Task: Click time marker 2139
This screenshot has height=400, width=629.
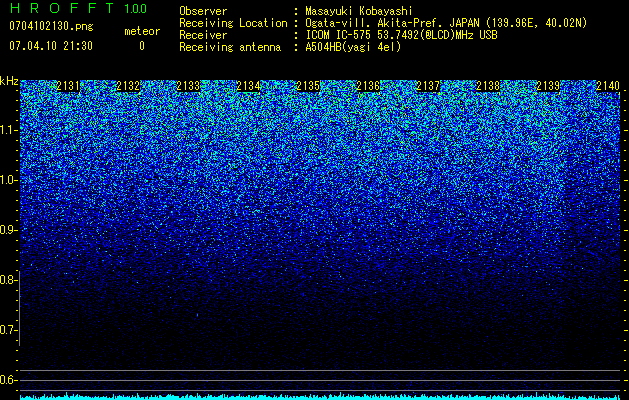Action: coord(548,86)
